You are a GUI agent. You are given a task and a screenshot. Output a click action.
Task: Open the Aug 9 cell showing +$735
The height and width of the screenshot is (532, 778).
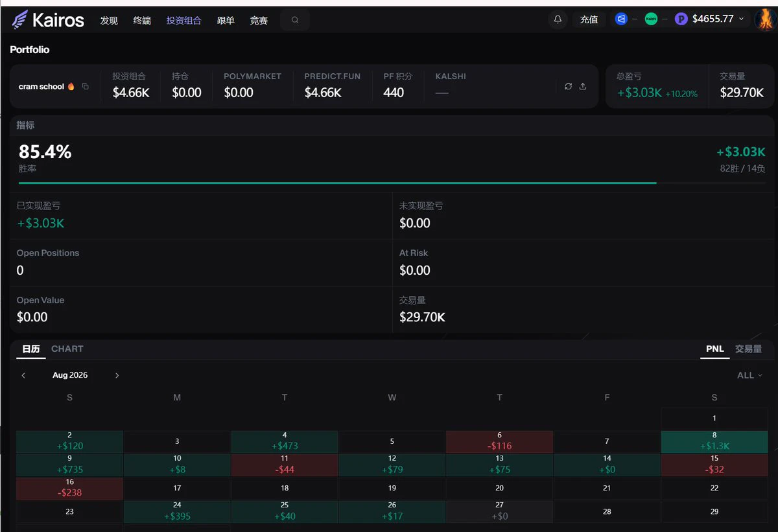(70, 465)
